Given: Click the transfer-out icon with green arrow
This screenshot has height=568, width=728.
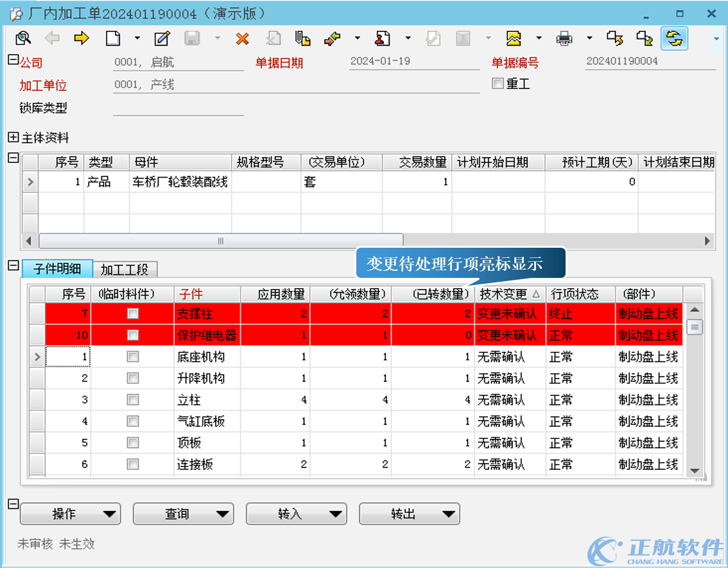Looking at the screenshot, I should pos(645,38).
